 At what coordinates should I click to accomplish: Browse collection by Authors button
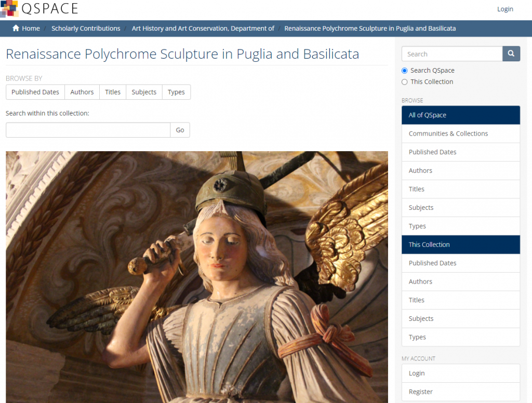(82, 92)
